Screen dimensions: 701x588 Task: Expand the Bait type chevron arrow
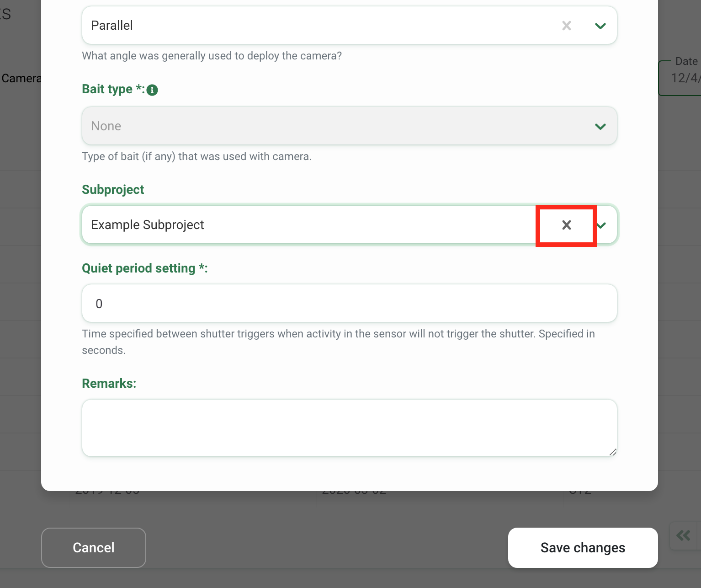pyautogui.click(x=600, y=126)
